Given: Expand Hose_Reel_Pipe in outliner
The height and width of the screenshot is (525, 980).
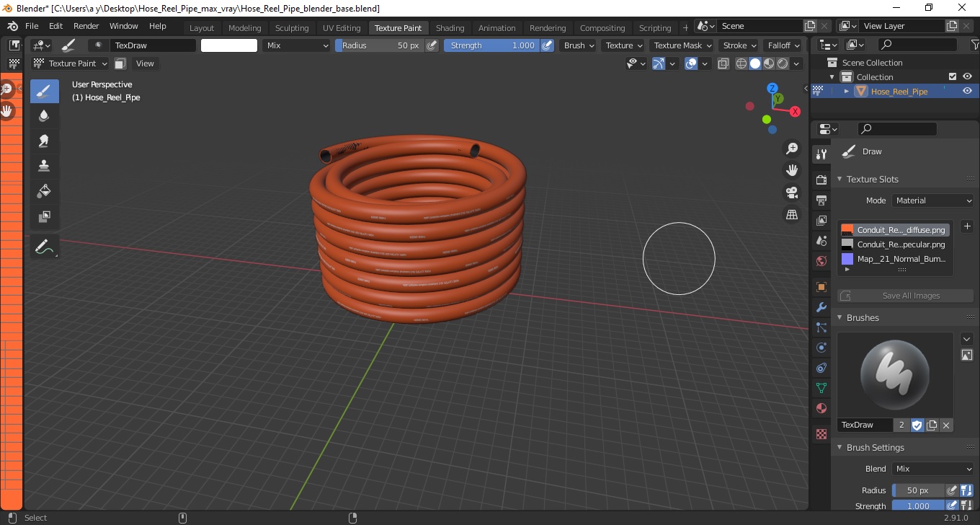Looking at the screenshot, I should (x=847, y=92).
